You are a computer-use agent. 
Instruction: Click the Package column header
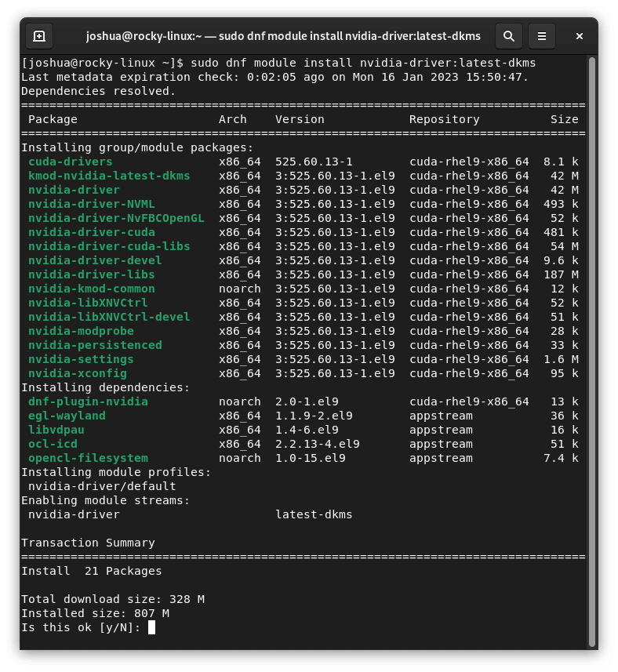pos(53,119)
